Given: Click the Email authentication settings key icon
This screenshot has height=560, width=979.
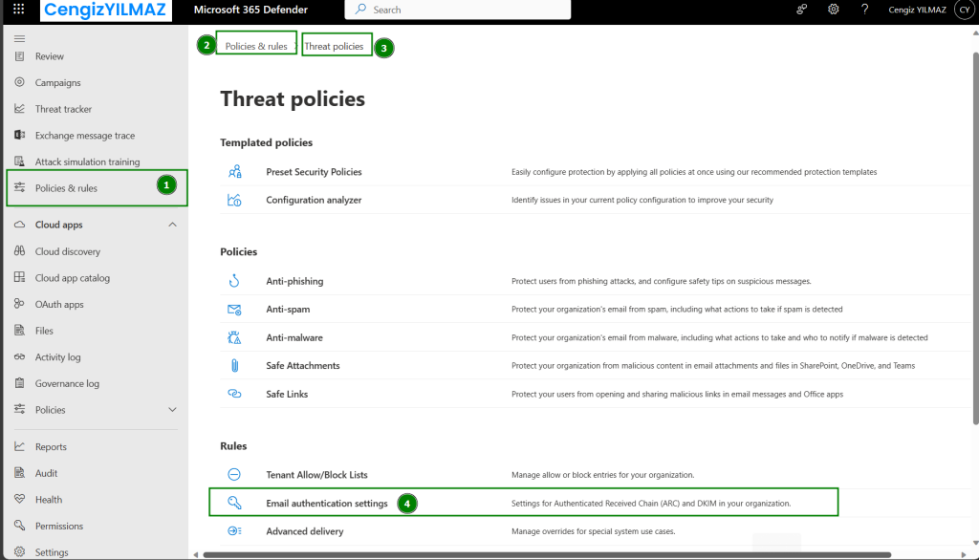Looking at the screenshot, I should pyautogui.click(x=234, y=503).
